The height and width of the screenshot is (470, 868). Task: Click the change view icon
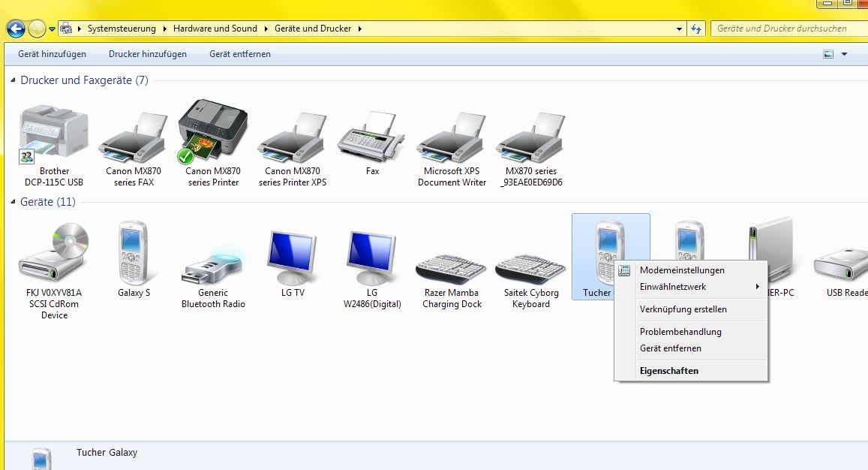pos(828,54)
